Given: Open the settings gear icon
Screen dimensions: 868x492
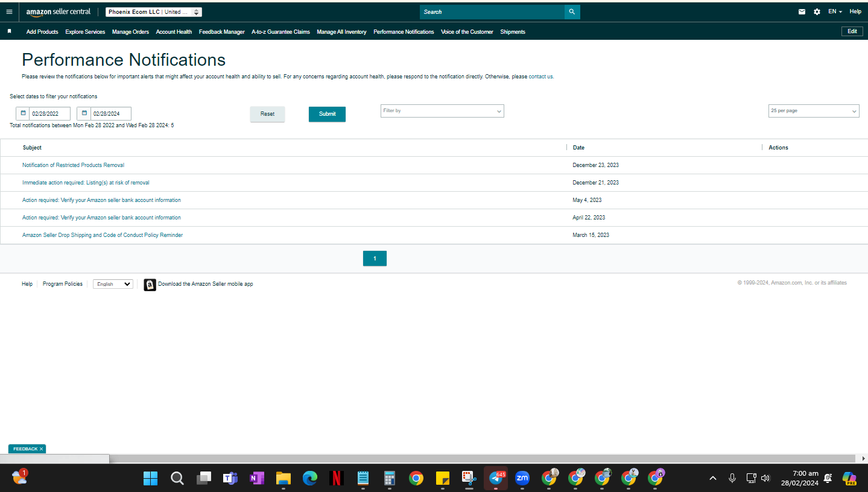Looking at the screenshot, I should [817, 11].
